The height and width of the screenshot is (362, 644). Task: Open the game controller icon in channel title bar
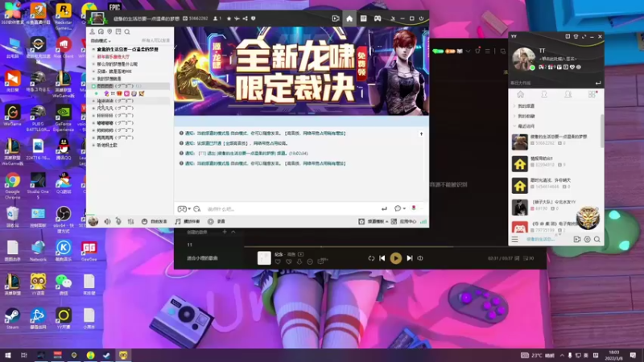[378, 19]
